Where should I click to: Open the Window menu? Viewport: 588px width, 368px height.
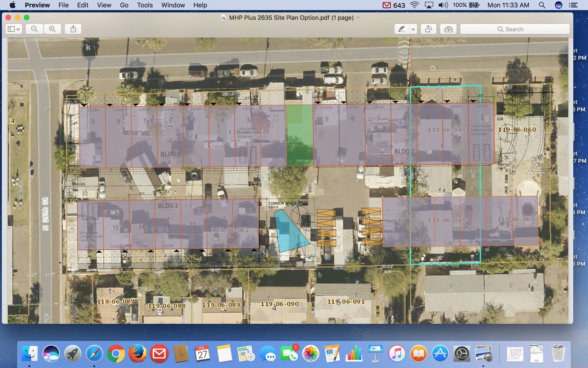[x=173, y=5]
